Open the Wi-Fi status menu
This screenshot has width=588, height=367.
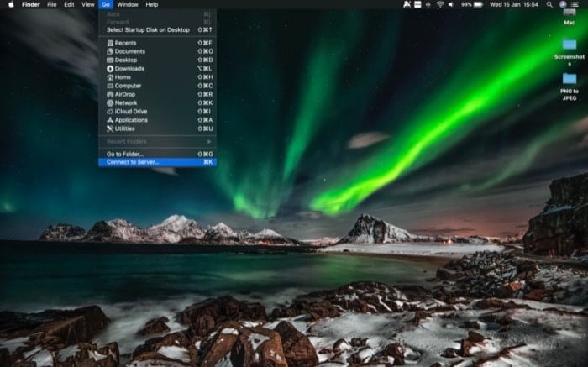tap(440, 4)
